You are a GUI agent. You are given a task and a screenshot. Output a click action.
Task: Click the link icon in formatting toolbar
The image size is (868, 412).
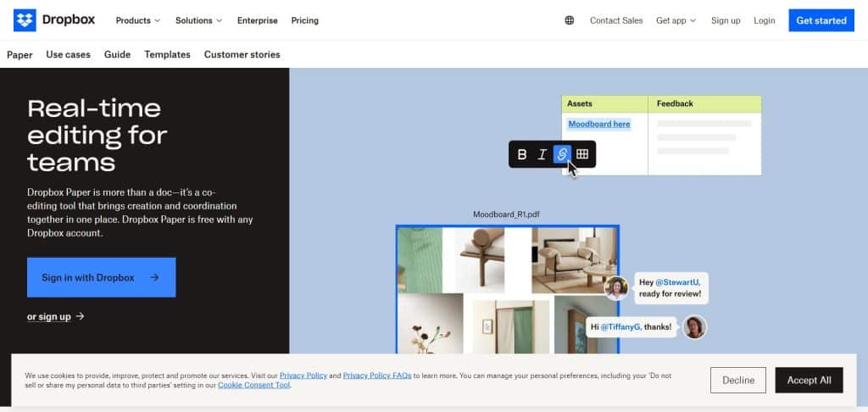(562, 154)
